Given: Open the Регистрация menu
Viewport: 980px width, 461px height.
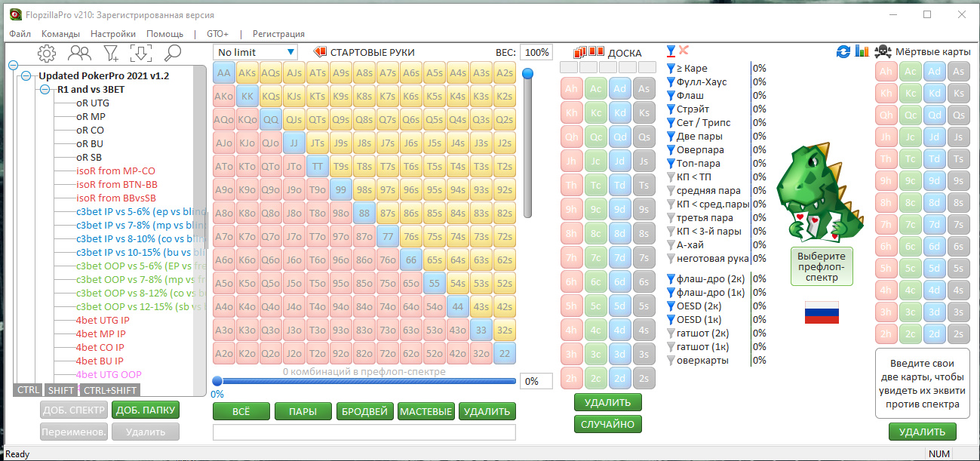Looking at the screenshot, I should 278,33.
